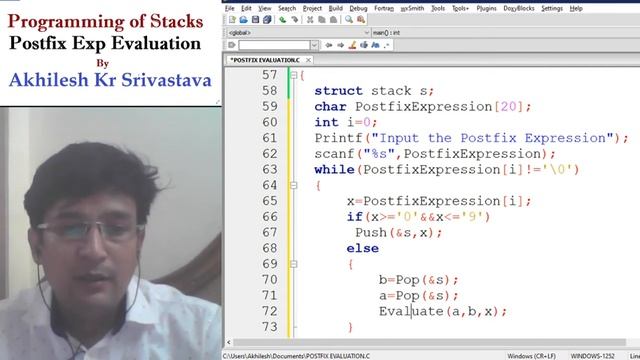Click the green Undo arrow icon
Image resolution: width=640 pixels, height=360 pixels.
(282, 20)
